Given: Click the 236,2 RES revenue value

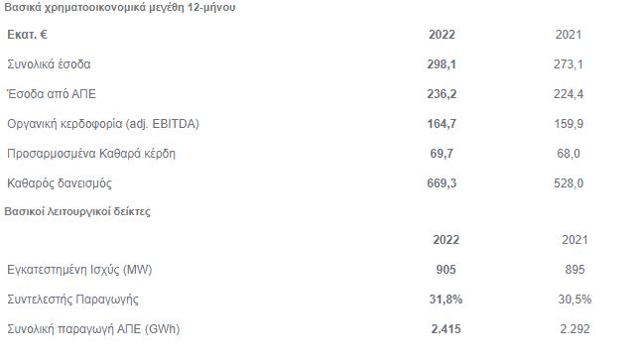Looking at the screenshot, I should 442,94.
